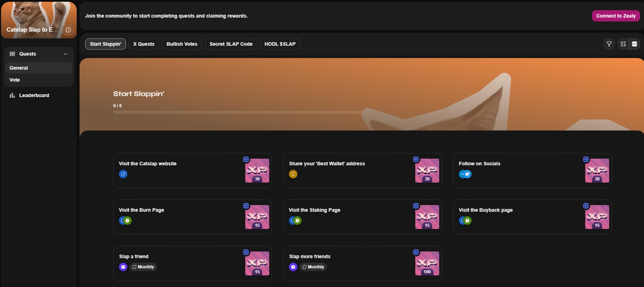Click globe icon on Visit the Staking Page card
Viewport: 644px width, 287px height.
click(416, 206)
